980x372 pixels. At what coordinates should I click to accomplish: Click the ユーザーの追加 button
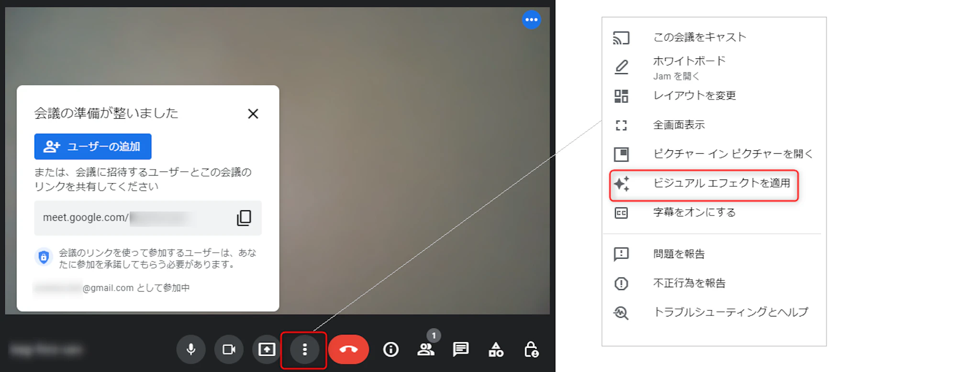click(x=93, y=147)
